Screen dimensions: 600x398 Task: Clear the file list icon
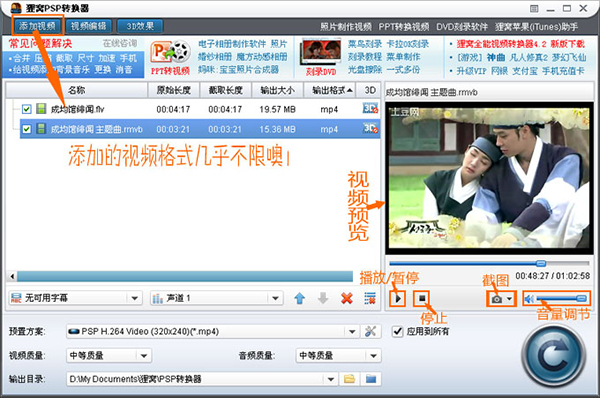click(370, 298)
